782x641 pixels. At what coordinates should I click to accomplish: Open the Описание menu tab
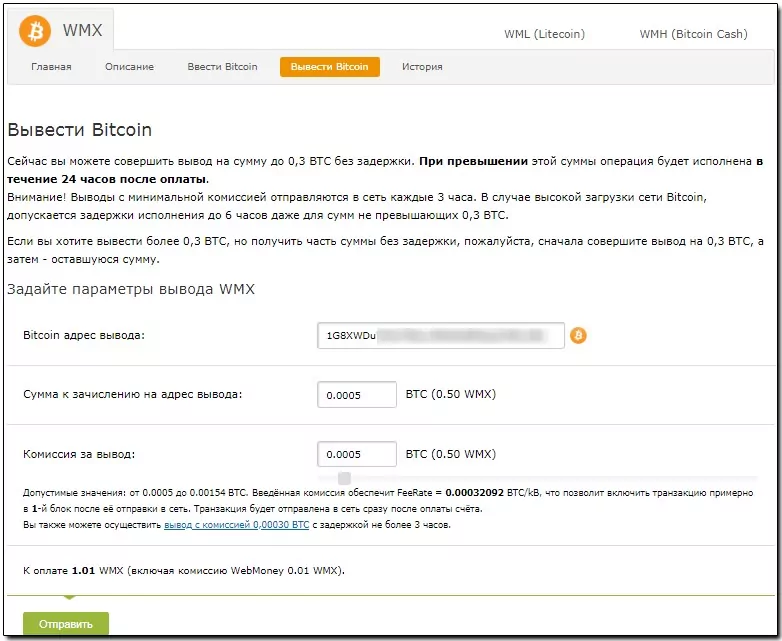click(x=129, y=67)
